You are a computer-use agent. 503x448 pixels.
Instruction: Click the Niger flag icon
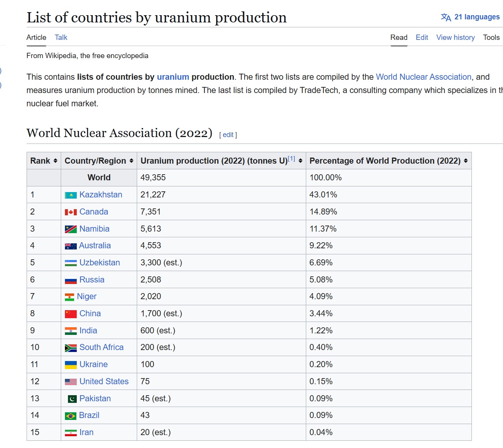pos(70,297)
